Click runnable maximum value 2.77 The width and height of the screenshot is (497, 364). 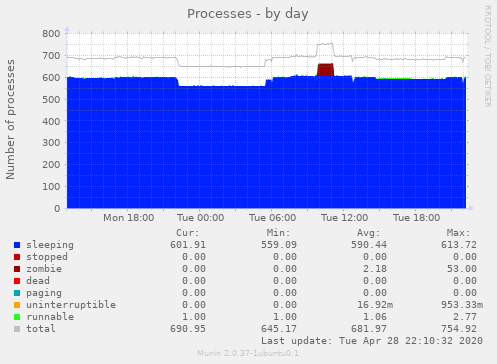465,317
